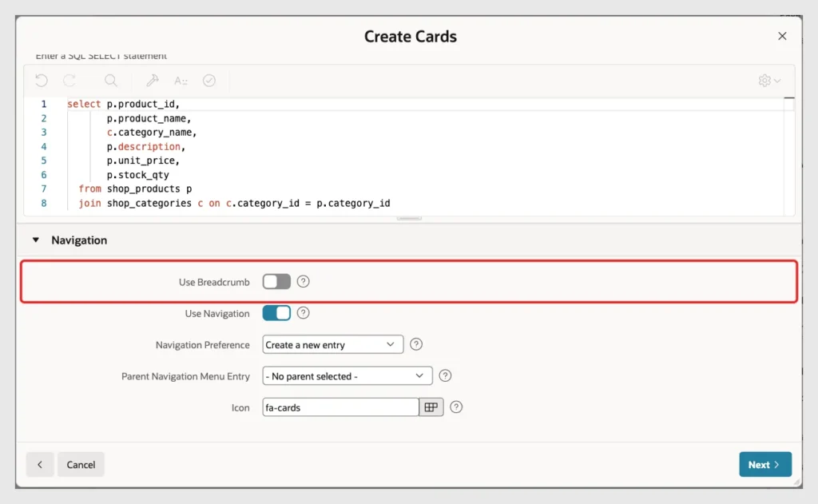Click the from shop_products p line

pos(135,189)
